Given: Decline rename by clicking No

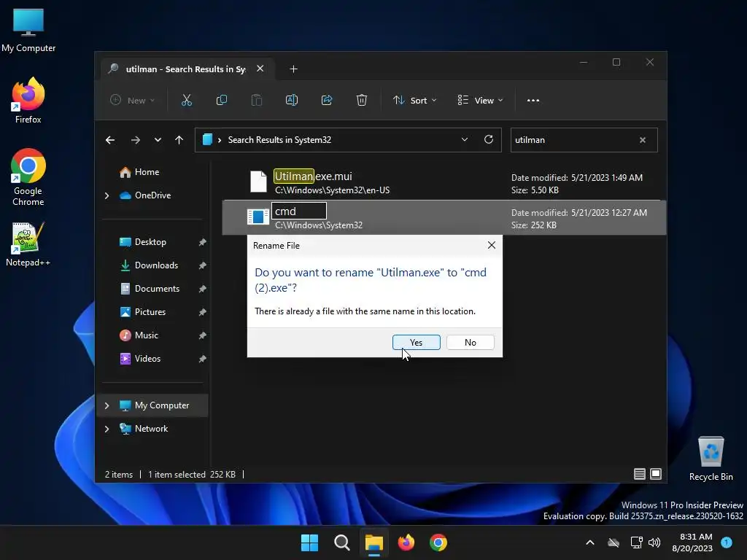Looking at the screenshot, I should pos(471,343).
